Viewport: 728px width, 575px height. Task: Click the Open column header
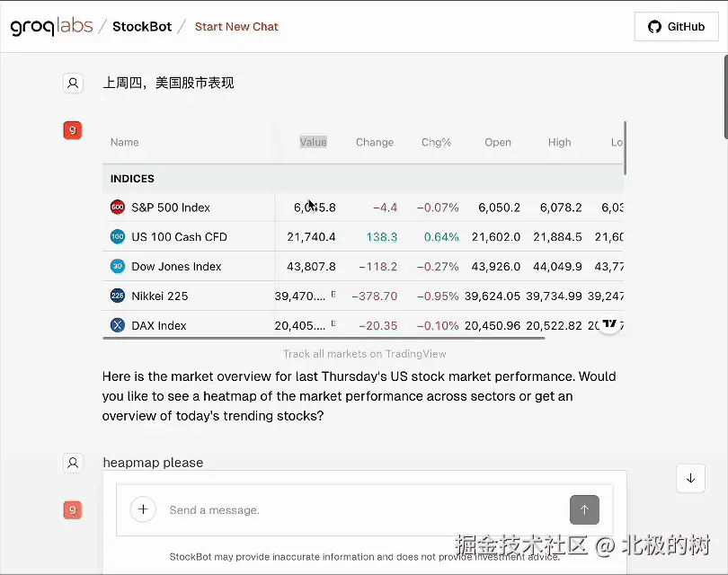coord(498,142)
